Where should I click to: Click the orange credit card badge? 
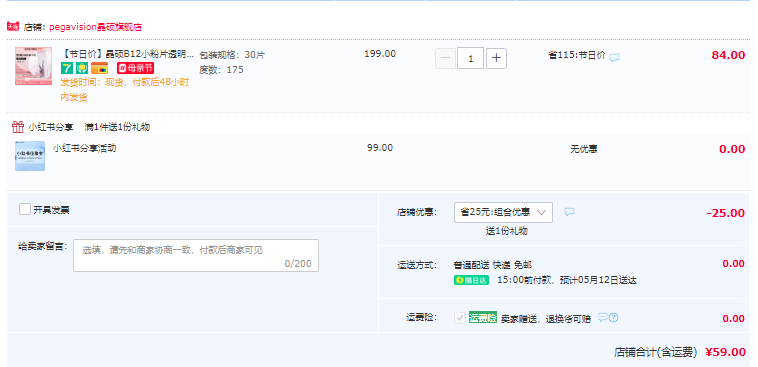[100, 68]
